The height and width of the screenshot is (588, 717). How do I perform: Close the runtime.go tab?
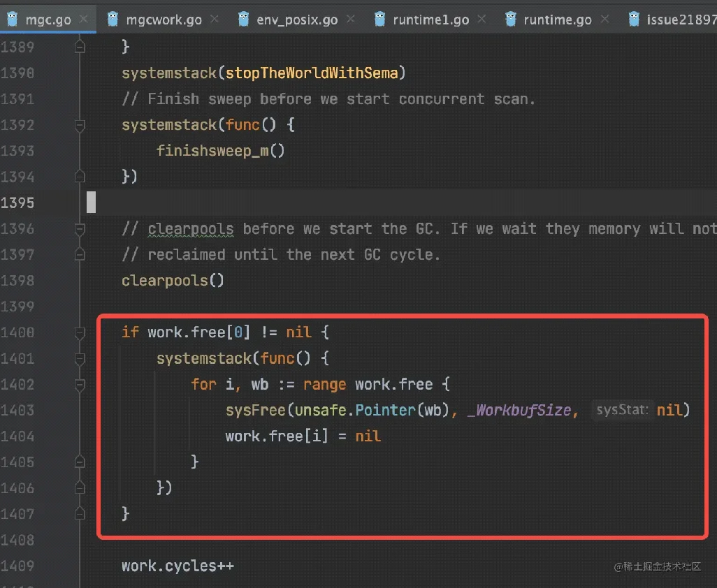[604, 19]
